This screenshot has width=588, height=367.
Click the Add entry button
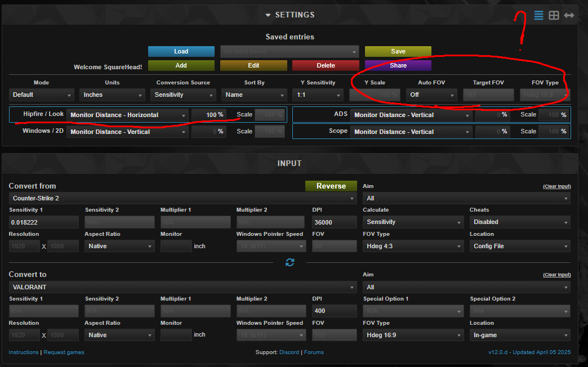(x=181, y=65)
